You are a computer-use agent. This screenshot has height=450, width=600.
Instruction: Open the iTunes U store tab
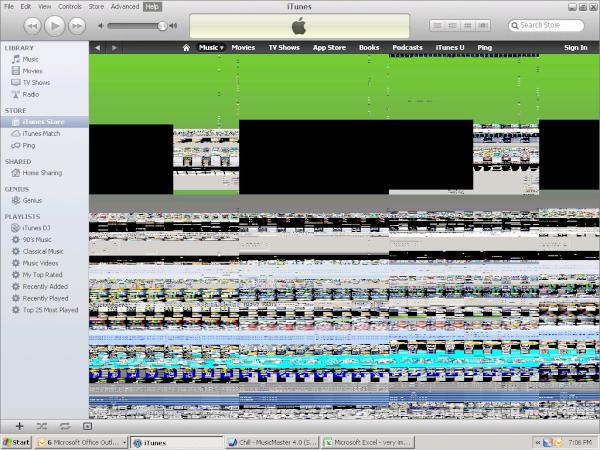tap(450, 47)
